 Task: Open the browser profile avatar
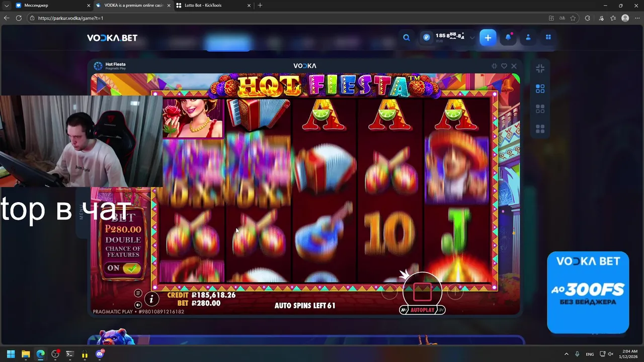click(x=625, y=18)
